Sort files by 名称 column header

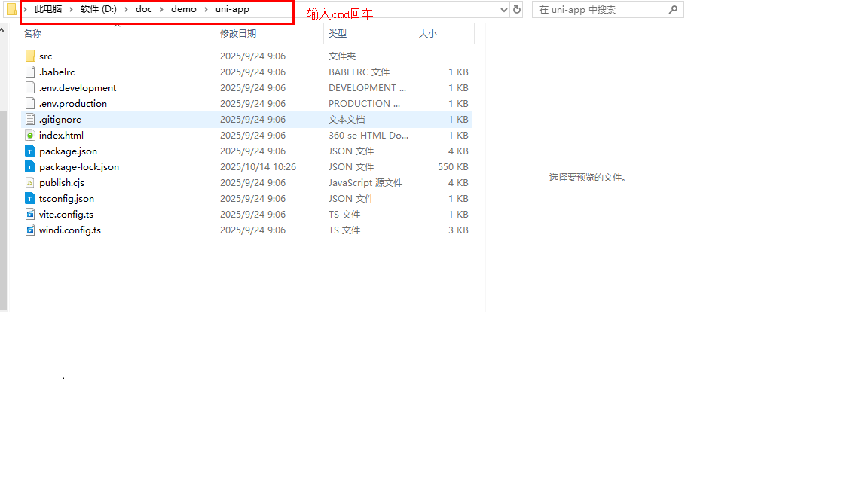point(32,34)
